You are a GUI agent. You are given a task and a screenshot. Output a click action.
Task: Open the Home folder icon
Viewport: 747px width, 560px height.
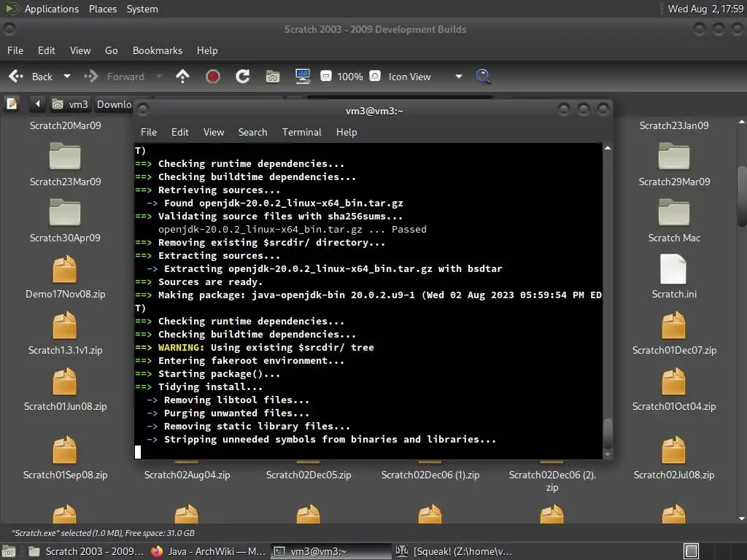[x=273, y=76]
